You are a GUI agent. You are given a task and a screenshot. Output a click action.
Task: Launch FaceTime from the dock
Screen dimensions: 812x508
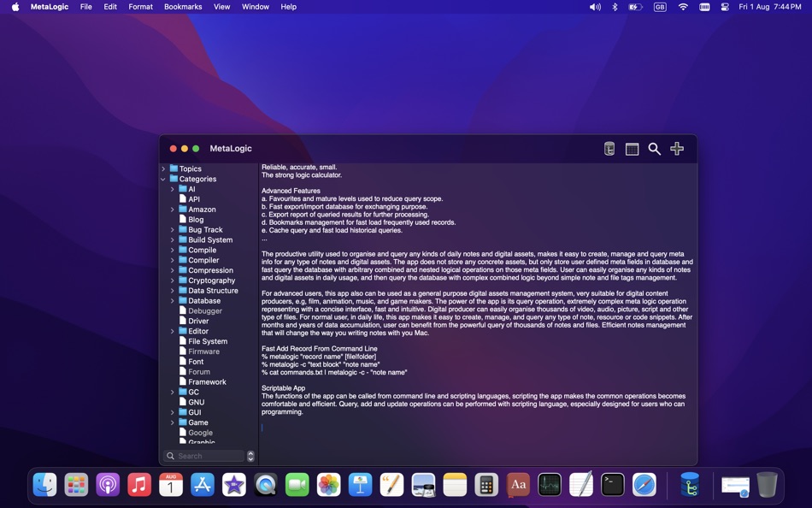pyautogui.click(x=297, y=485)
